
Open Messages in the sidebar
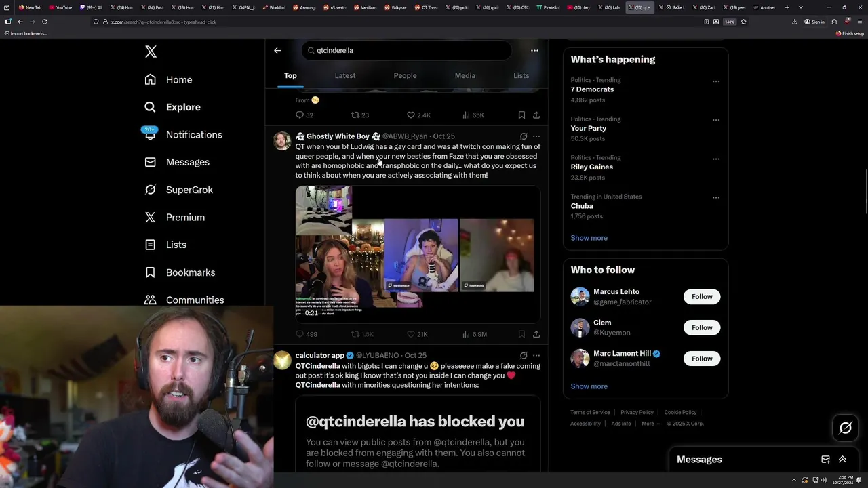click(177, 162)
